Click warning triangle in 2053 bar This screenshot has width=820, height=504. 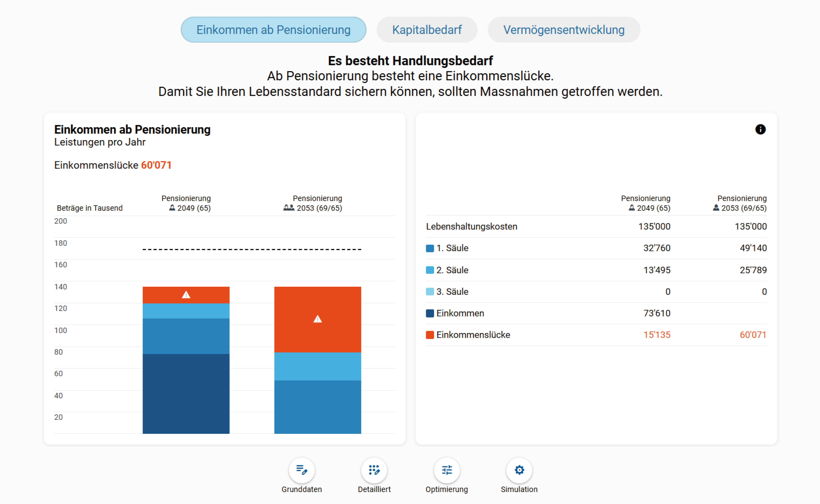[x=317, y=319]
